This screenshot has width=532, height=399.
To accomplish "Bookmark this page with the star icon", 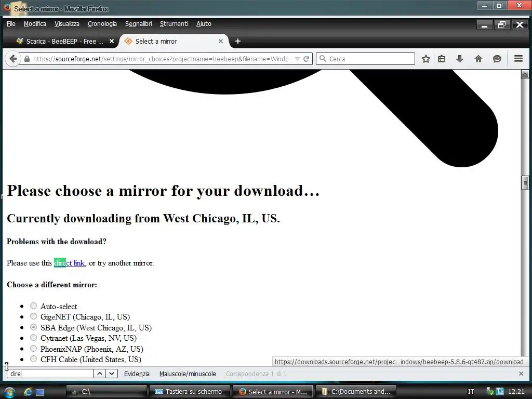I will coord(426,59).
